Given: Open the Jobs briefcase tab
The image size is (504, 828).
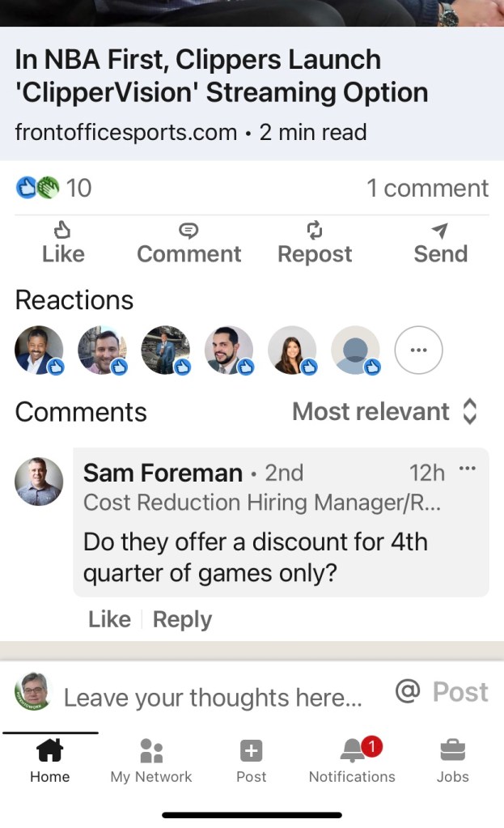Looking at the screenshot, I should pos(452,751).
